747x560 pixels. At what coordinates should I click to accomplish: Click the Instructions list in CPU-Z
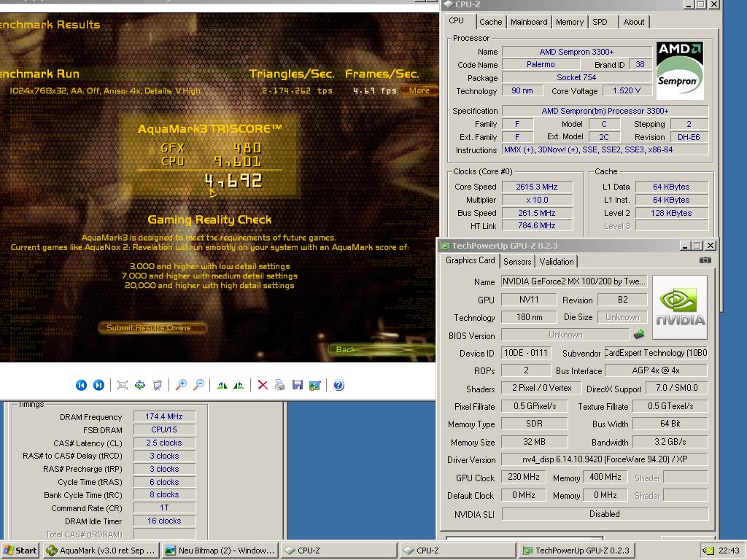[x=605, y=150]
